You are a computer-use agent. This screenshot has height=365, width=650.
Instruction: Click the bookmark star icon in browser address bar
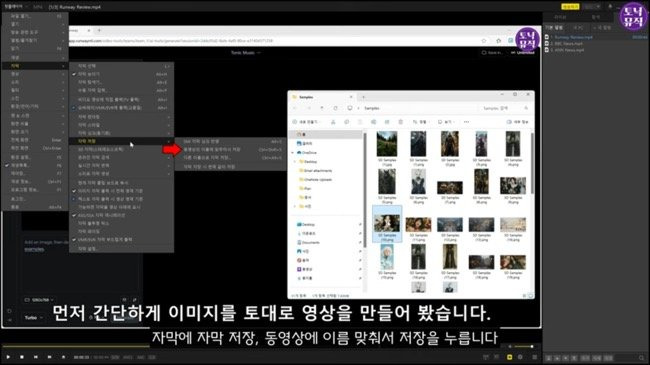484,41
